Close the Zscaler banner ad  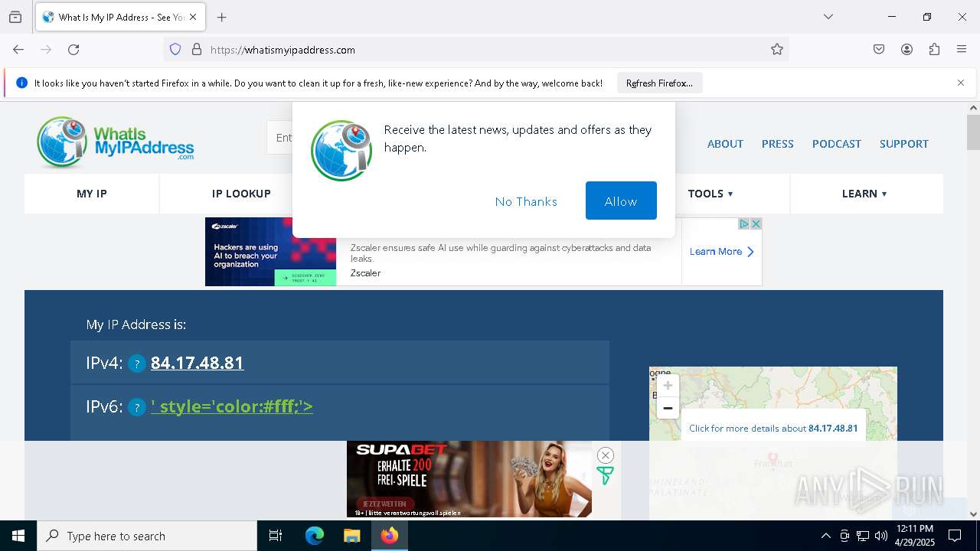click(756, 223)
